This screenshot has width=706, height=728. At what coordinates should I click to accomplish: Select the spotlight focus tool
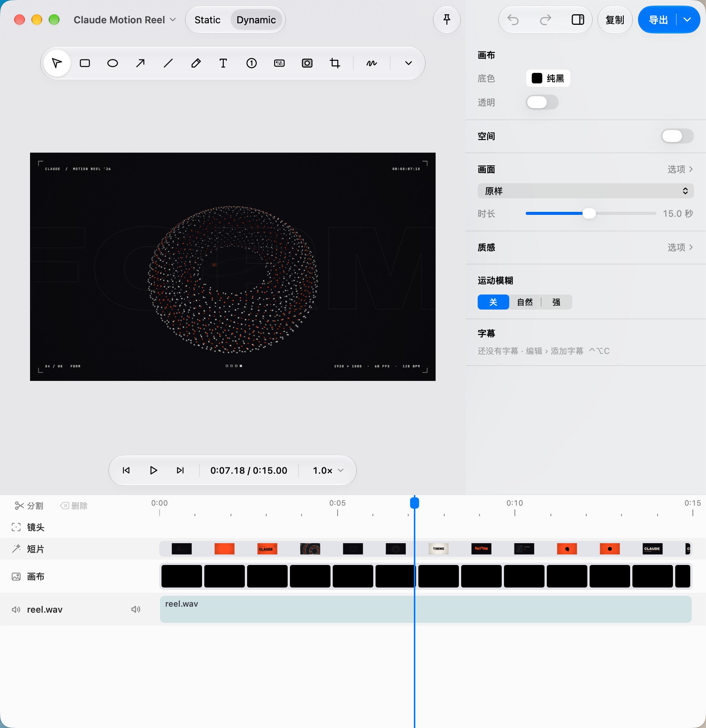point(307,63)
